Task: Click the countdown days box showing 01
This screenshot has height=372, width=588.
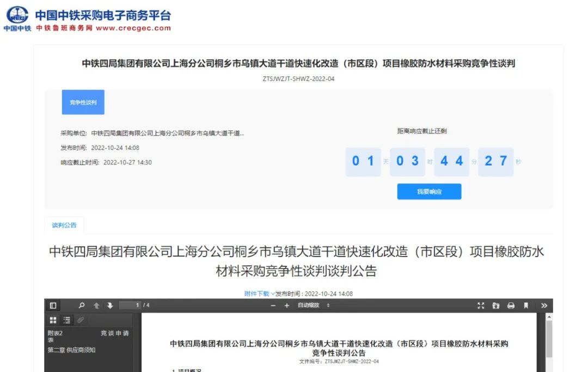Action: 363,162
